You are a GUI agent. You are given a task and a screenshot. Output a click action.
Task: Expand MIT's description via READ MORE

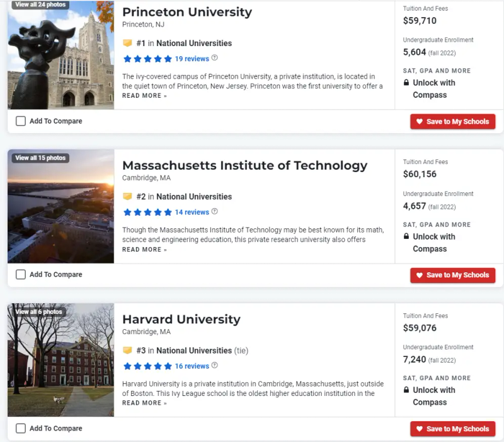pos(144,250)
